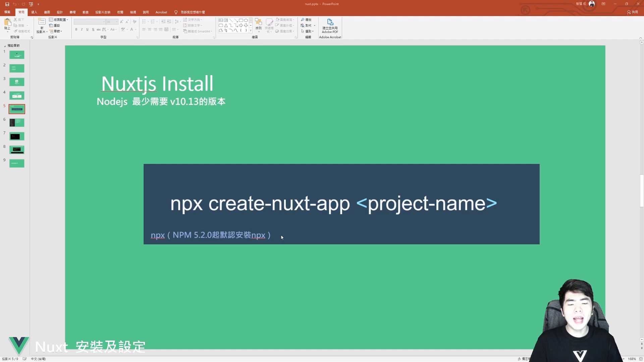Toggle Italic formatting
Image resolution: width=644 pixels, height=362 pixels.
[x=82, y=29]
